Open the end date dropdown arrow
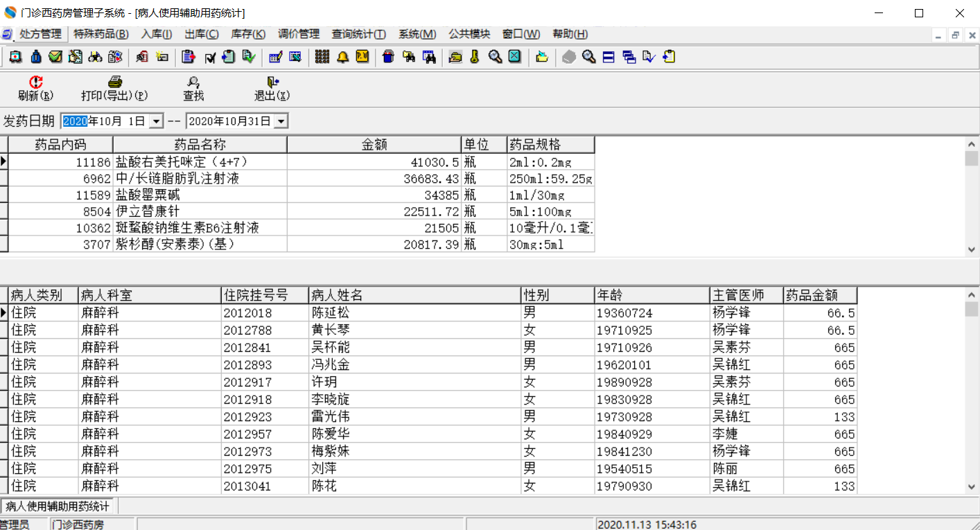The height and width of the screenshot is (530, 980). point(281,121)
